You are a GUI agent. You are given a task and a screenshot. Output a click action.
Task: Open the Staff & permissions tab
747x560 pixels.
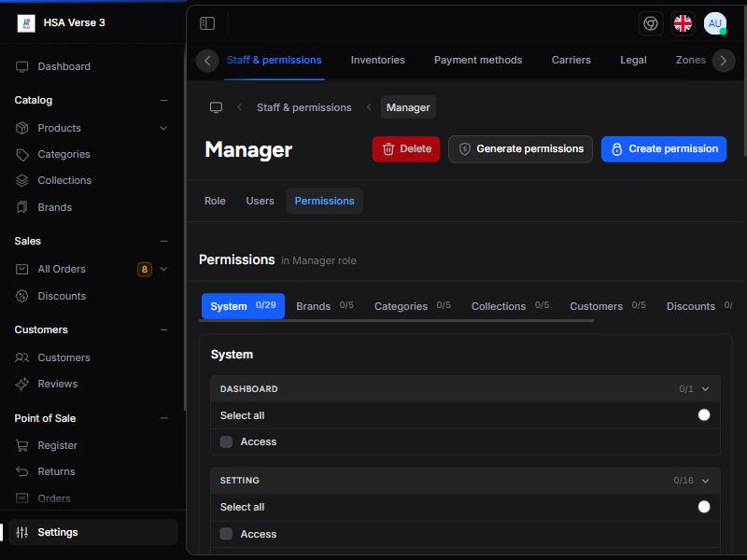coord(274,60)
